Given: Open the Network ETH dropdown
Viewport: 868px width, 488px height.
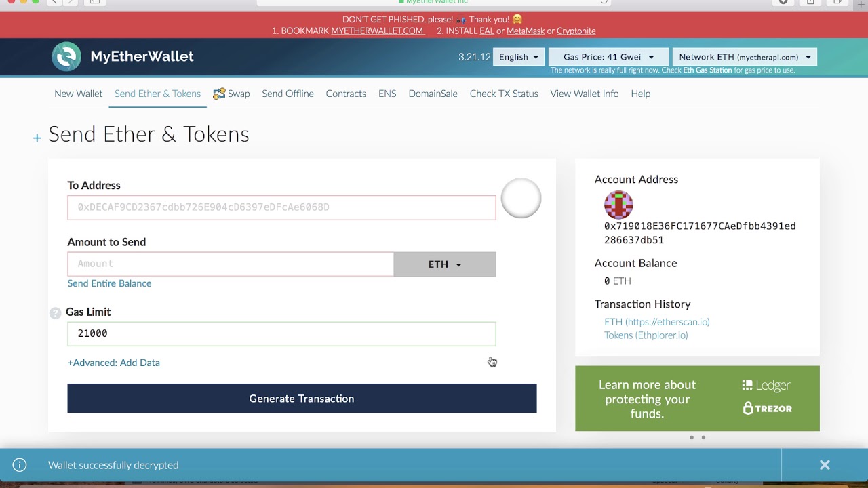Looking at the screenshot, I should [x=745, y=57].
